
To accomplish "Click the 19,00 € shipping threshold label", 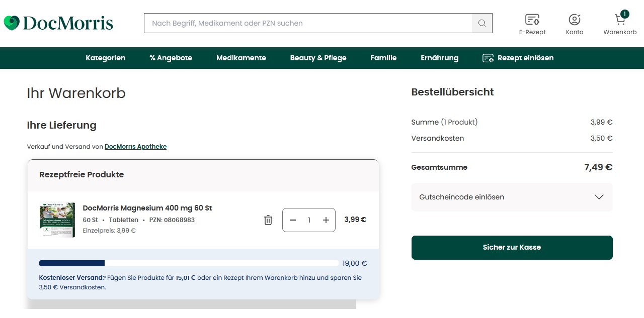I will 355,263.
